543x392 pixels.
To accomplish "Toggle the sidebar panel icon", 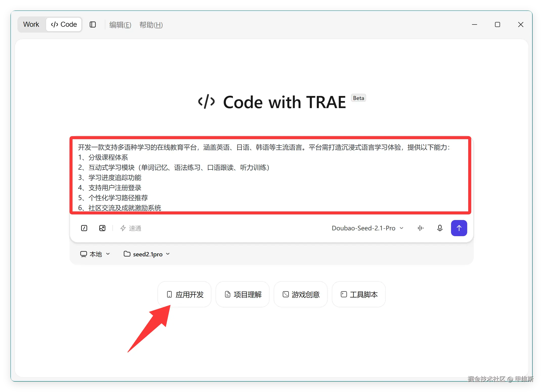I will 93,24.
